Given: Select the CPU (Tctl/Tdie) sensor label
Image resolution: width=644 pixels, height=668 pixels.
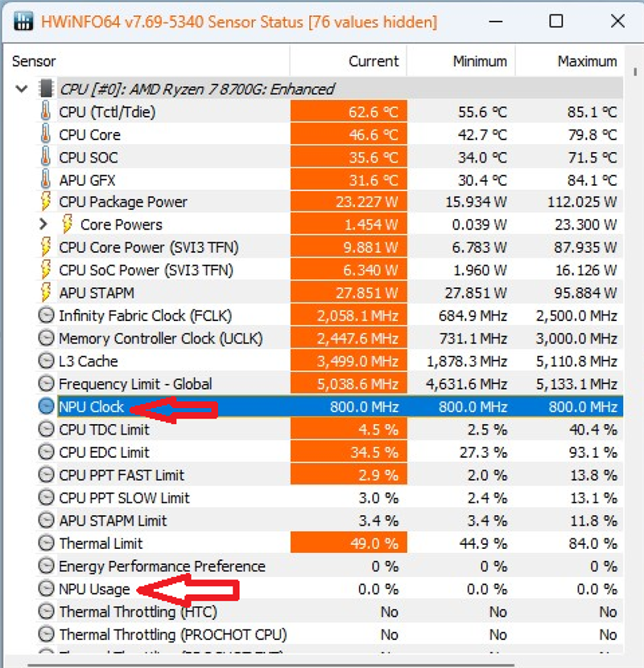Looking at the screenshot, I should (x=107, y=112).
